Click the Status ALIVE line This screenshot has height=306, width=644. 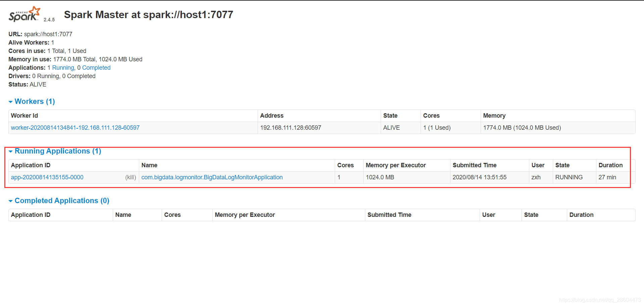click(x=27, y=84)
